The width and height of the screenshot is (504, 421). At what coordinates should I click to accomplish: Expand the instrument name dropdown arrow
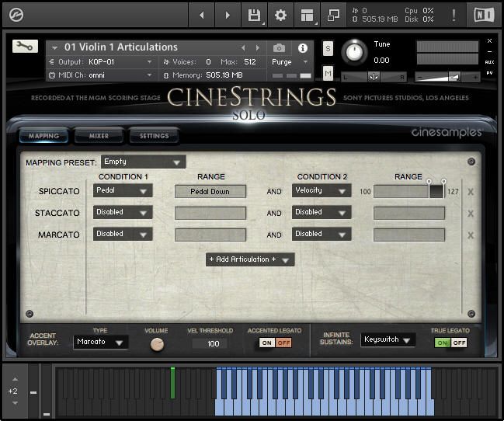coord(54,48)
